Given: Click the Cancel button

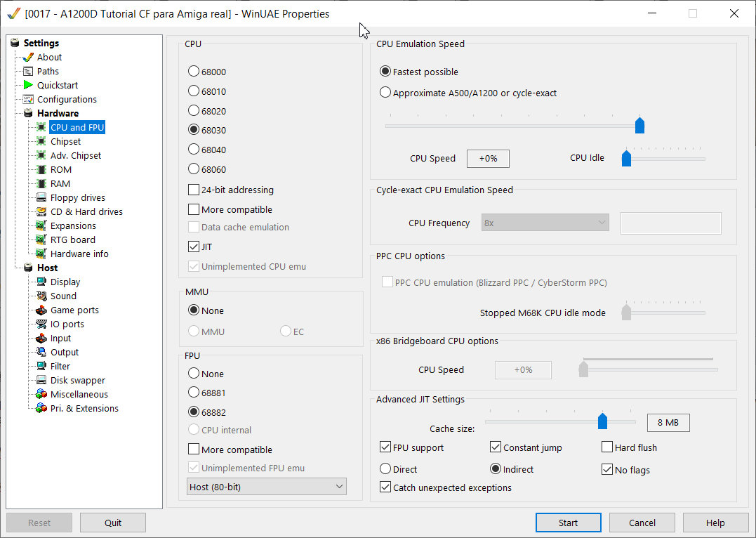Looking at the screenshot, I should (x=642, y=523).
